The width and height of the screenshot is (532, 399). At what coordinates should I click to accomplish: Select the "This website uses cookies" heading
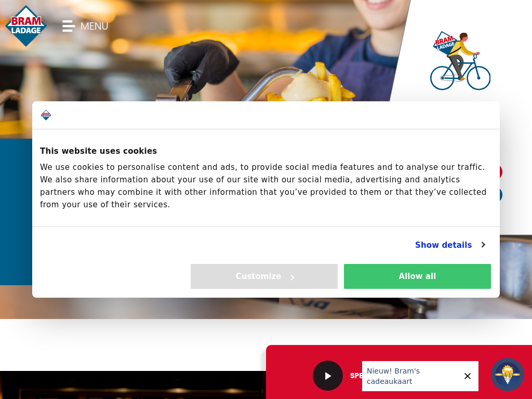click(x=98, y=151)
